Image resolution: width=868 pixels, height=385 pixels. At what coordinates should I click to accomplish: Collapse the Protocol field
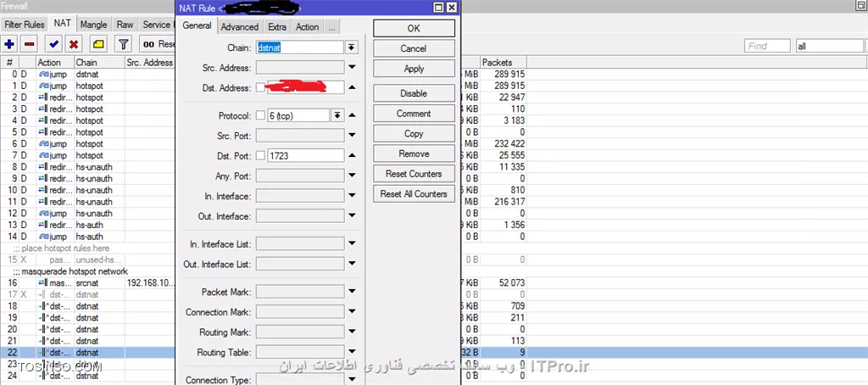pos(352,115)
